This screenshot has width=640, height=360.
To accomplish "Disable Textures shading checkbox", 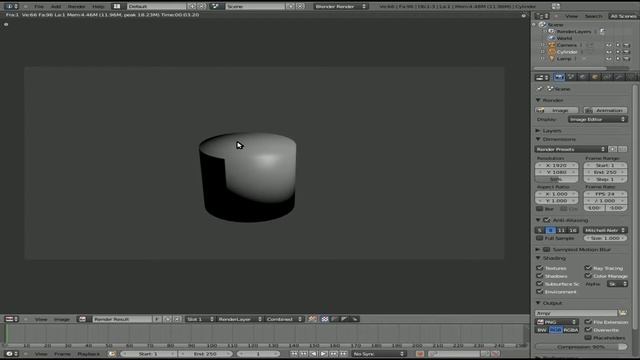I will tap(539, 268).
